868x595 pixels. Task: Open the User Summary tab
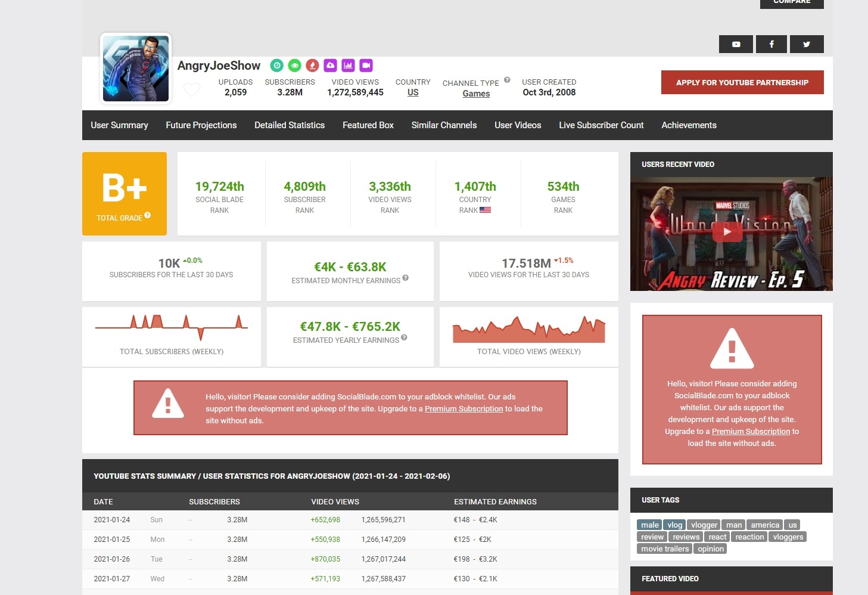coord(119,125)
